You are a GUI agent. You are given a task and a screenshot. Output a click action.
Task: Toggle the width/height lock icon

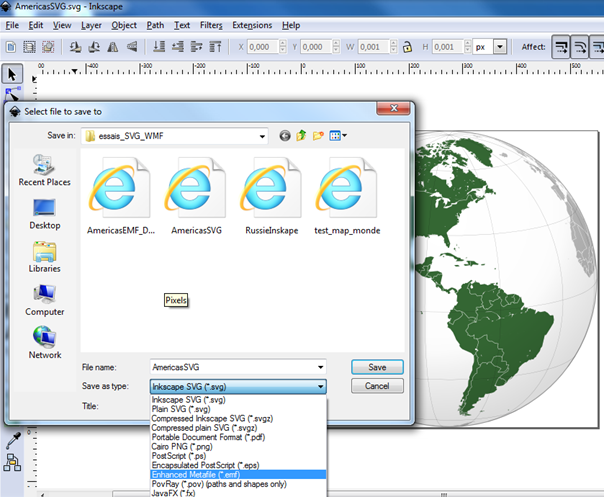coord(406,47)
